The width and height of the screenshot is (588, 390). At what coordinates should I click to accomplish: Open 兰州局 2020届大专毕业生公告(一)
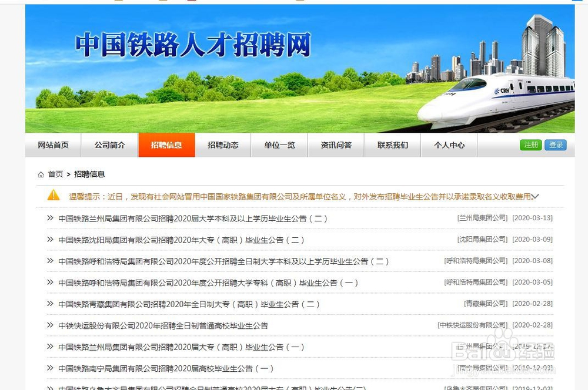pos(181,347)
